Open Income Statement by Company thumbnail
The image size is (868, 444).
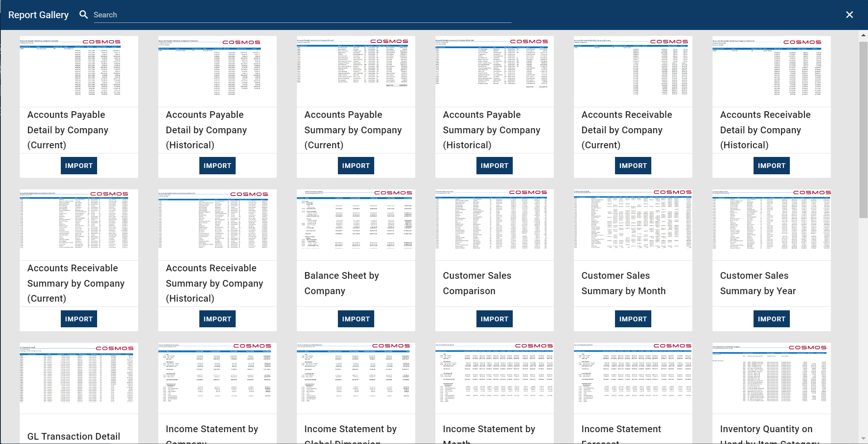click(217, 378)
